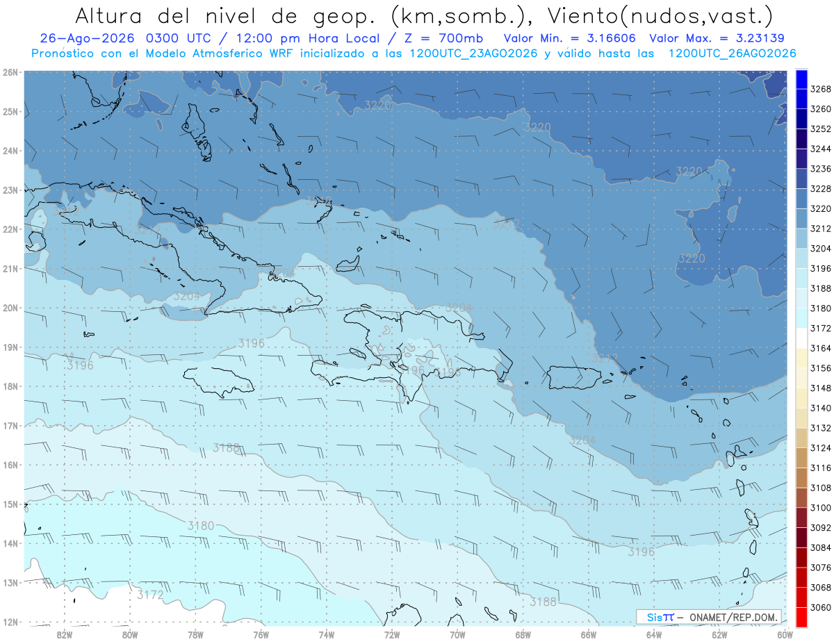
Task: Click the 78W longitude axis label
Action: tap(195, 634)
